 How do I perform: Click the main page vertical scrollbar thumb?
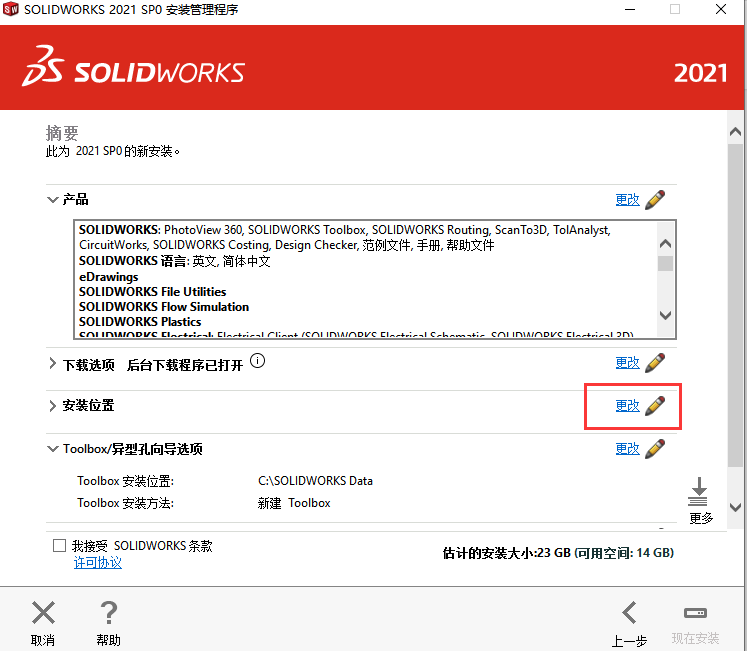tap(735, 305)
